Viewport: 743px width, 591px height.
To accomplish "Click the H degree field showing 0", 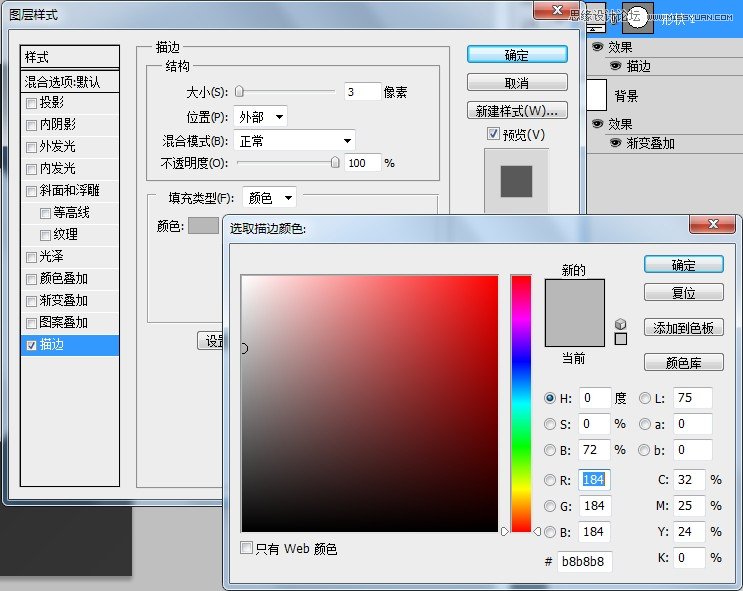I will [594, 398].
